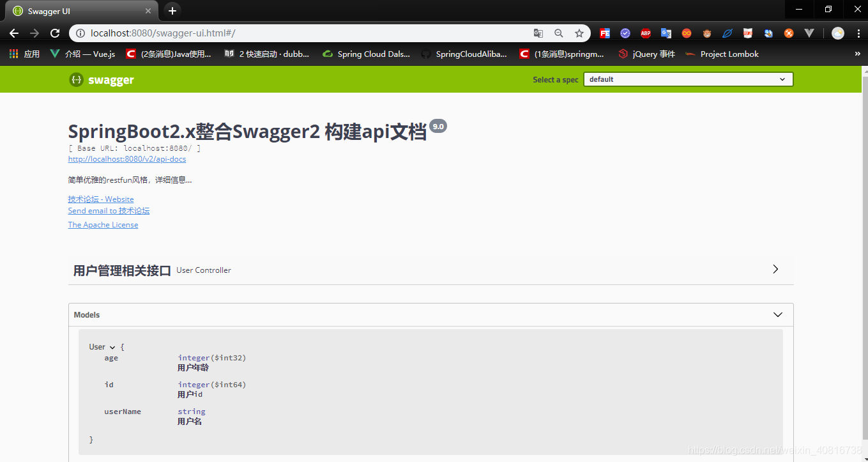This screenshot has height=462, width=868.
Task: Open the PDF extension icon
Action: pyautogui.click(x=748, y=33)
